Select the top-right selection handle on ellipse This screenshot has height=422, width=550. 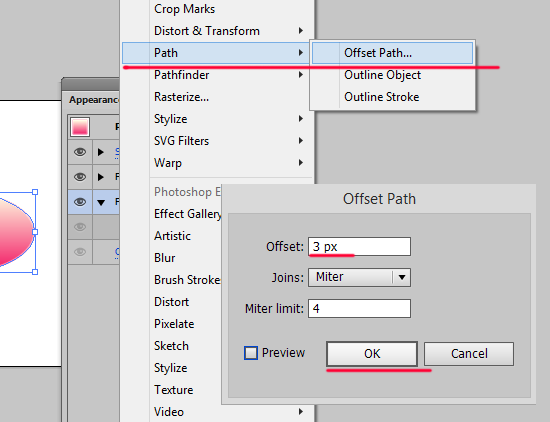[35, 192]
